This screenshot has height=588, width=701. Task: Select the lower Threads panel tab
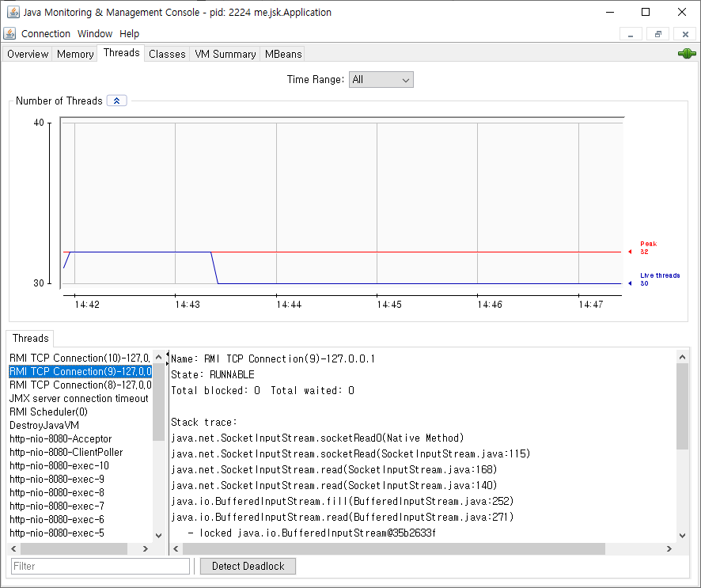pyautogui.click(x=30, y=338)
